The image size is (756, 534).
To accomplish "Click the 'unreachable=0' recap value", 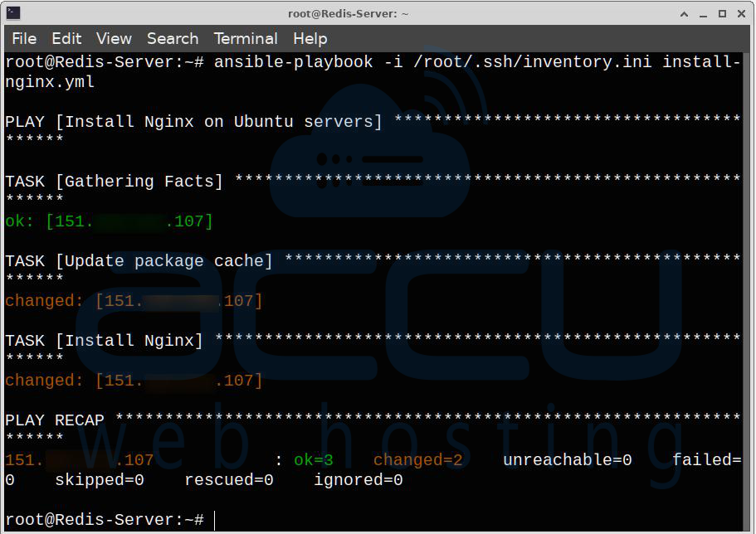I will [567, 459].
